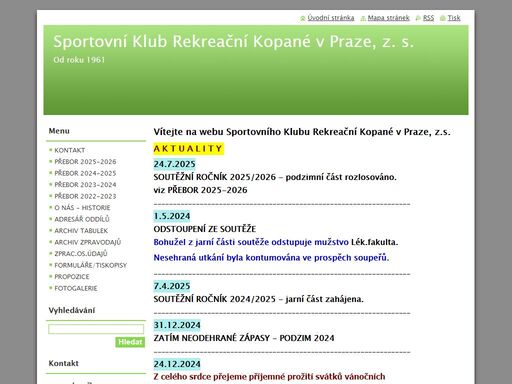The height and width of the screenshot is (384, 512).
Task: Click the Vyhledávání sidebar heading
Action: pyautogui.click(x=72, y=310)
